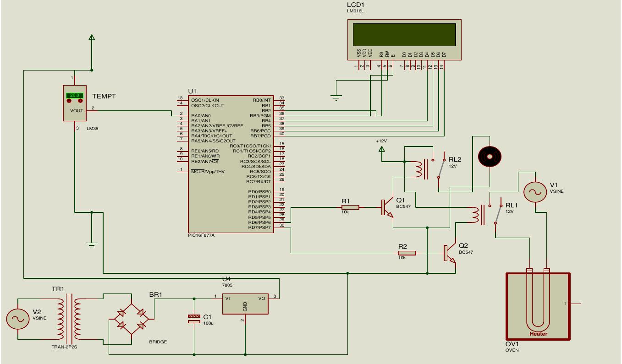Select the Q1 transistor symbol
The height and width of the screenshot is (364, 622).
point(387,208)
